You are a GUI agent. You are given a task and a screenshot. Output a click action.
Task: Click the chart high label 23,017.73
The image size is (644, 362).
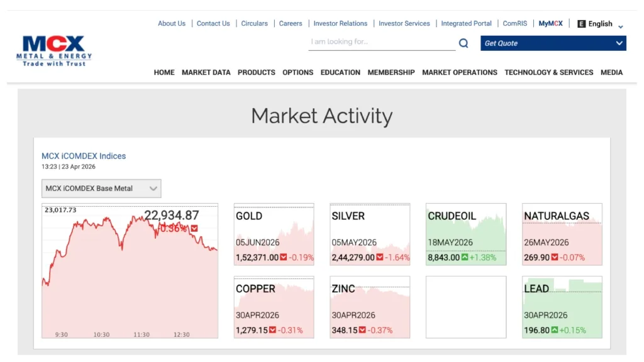(x=60, y=210)
